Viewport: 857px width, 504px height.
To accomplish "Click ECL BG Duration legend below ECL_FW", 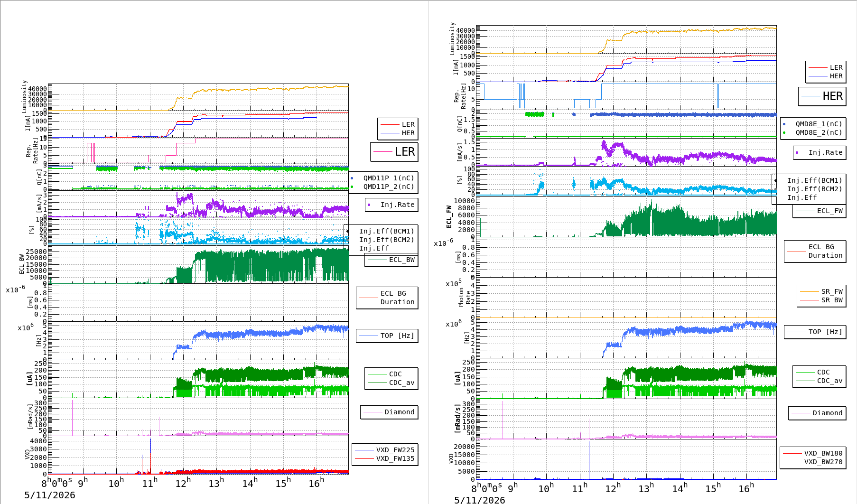I will tap(815, 251).
